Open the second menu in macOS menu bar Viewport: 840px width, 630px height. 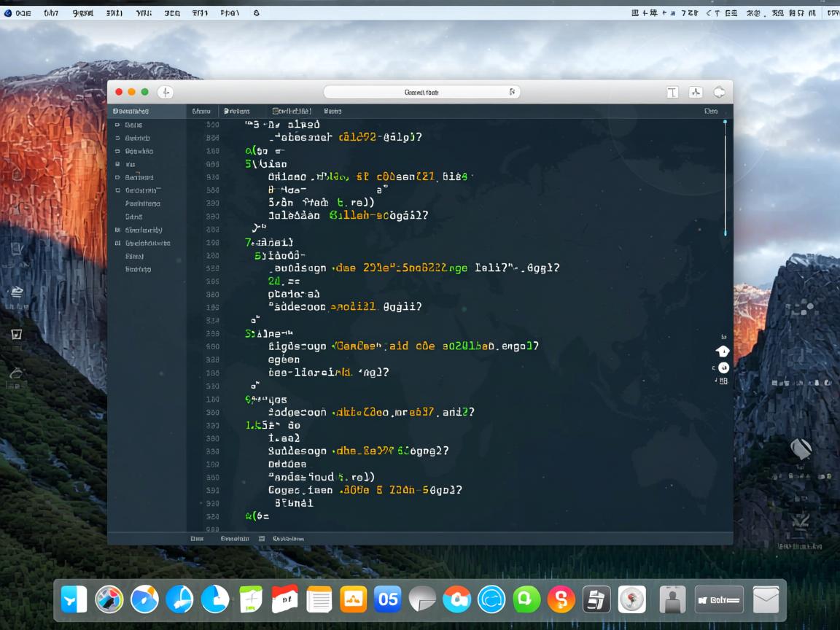[50, 12]
